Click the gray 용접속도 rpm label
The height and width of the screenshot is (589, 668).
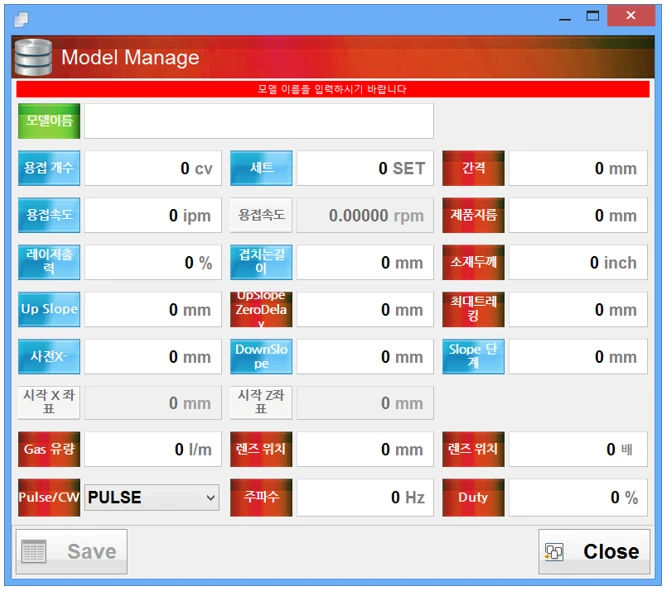point(261,215)
